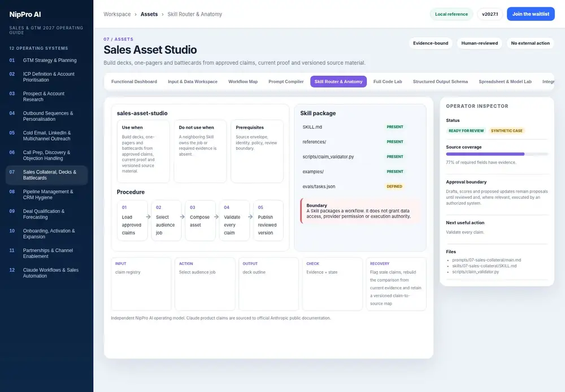The height and width of the screenshot is (392, 565).
Task: Open the NipPro AI logo link
Action: point(25,15)
